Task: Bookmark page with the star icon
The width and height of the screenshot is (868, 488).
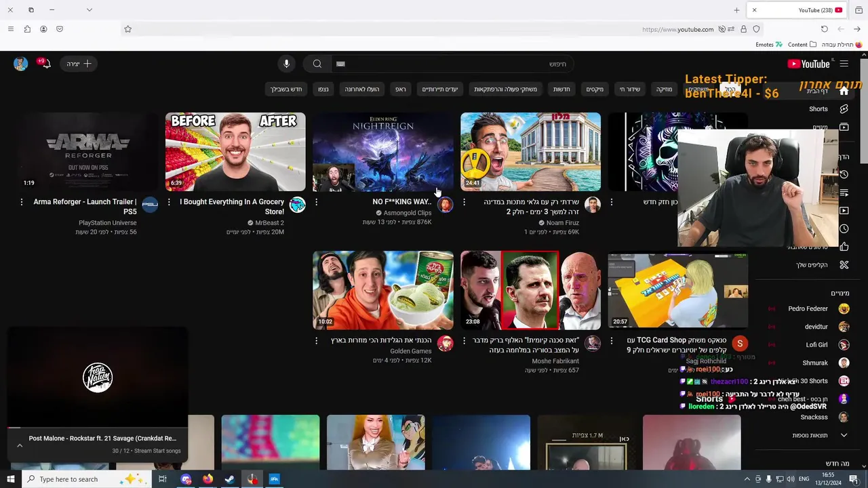Action: (127, 29)
